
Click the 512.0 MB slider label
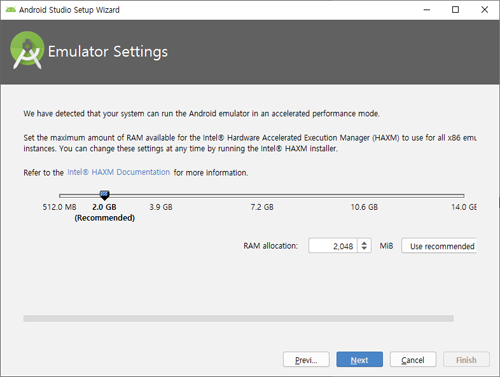coord(59,207)
